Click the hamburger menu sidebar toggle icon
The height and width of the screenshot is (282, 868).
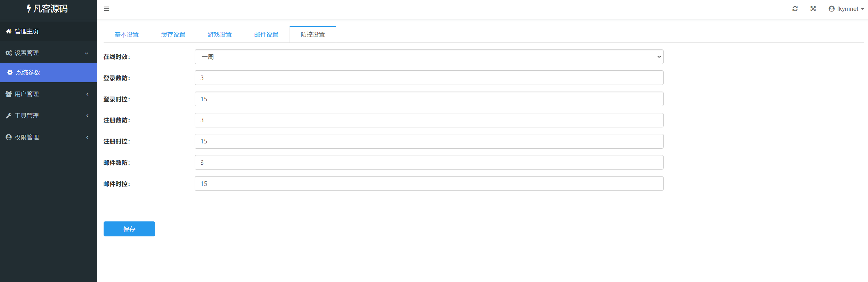(107, 9)
